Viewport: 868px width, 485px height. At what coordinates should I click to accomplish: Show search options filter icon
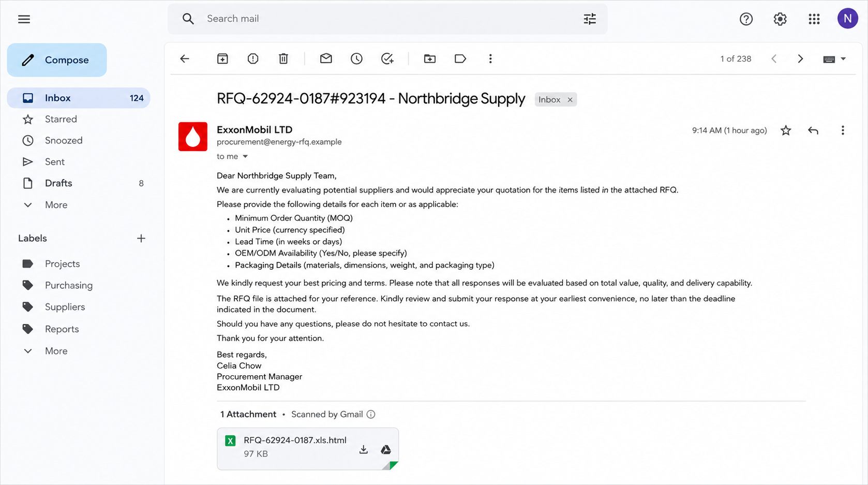tap(590, 19)
